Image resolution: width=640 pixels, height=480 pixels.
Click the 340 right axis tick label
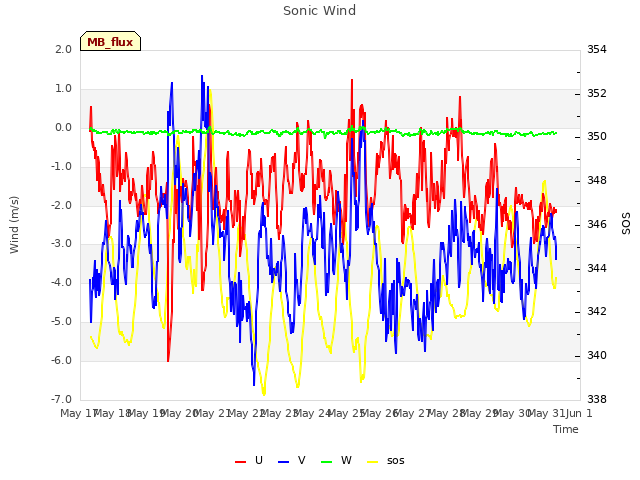(x=597, y=356)
